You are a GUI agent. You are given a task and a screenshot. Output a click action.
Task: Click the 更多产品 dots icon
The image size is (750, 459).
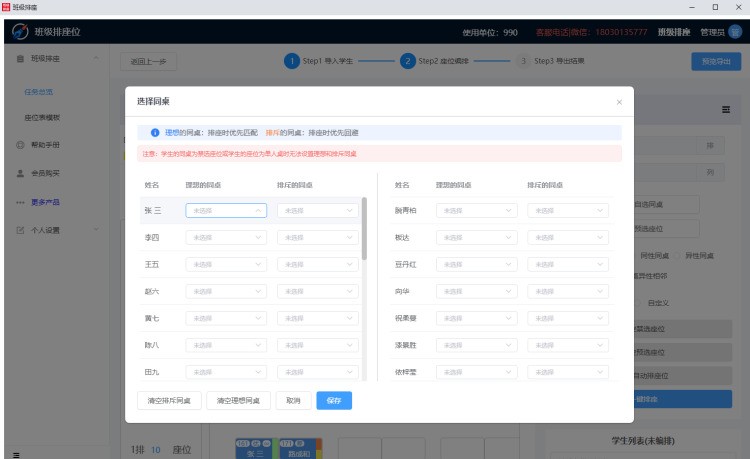coord(21,201)
